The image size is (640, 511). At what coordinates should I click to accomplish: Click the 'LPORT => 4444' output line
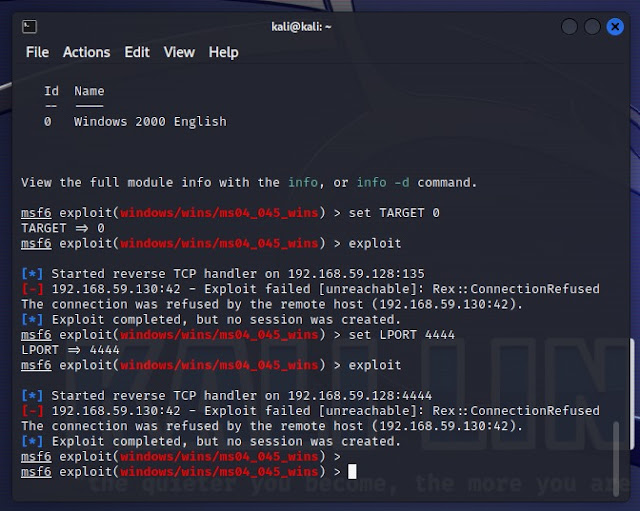(x=70, y=350)
